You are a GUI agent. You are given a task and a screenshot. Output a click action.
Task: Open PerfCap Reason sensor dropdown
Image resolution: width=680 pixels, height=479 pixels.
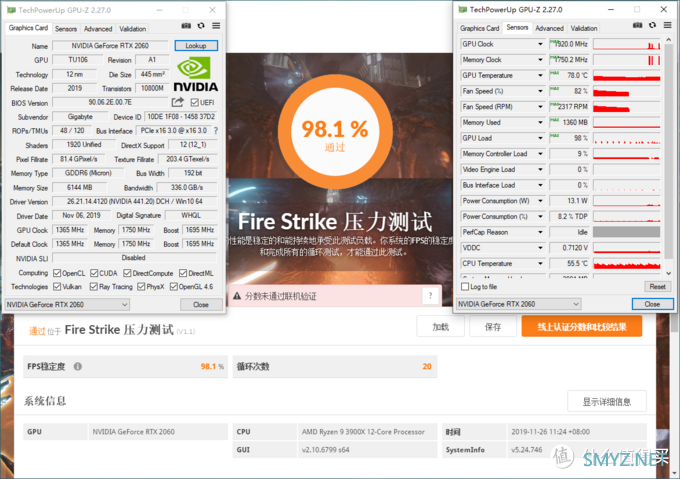tap(540, 232)
